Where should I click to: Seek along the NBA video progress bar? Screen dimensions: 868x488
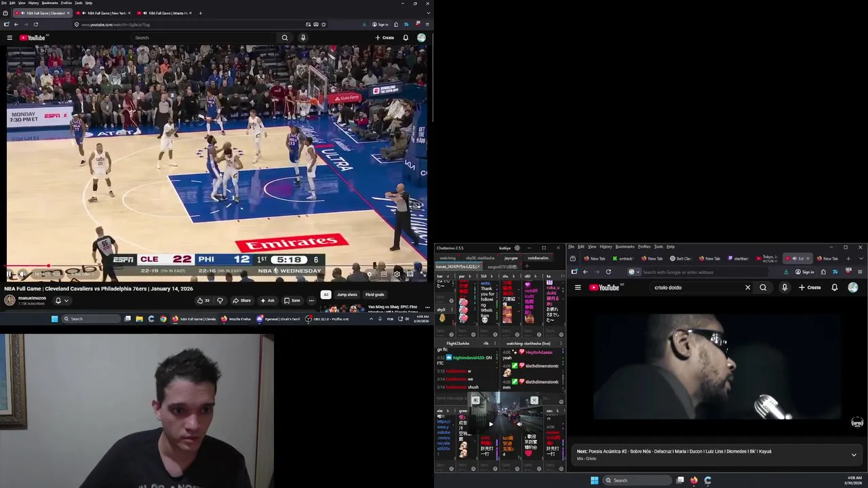tap(217, 266)
